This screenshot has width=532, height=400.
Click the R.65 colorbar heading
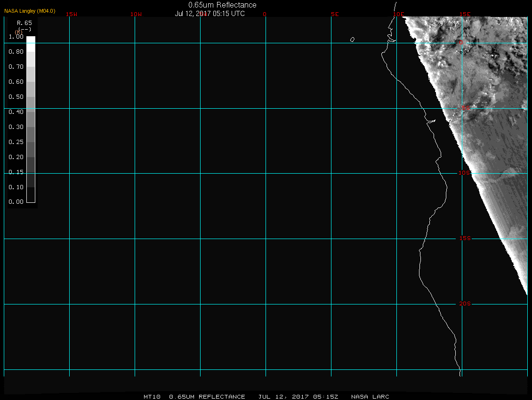pos(24,23)
